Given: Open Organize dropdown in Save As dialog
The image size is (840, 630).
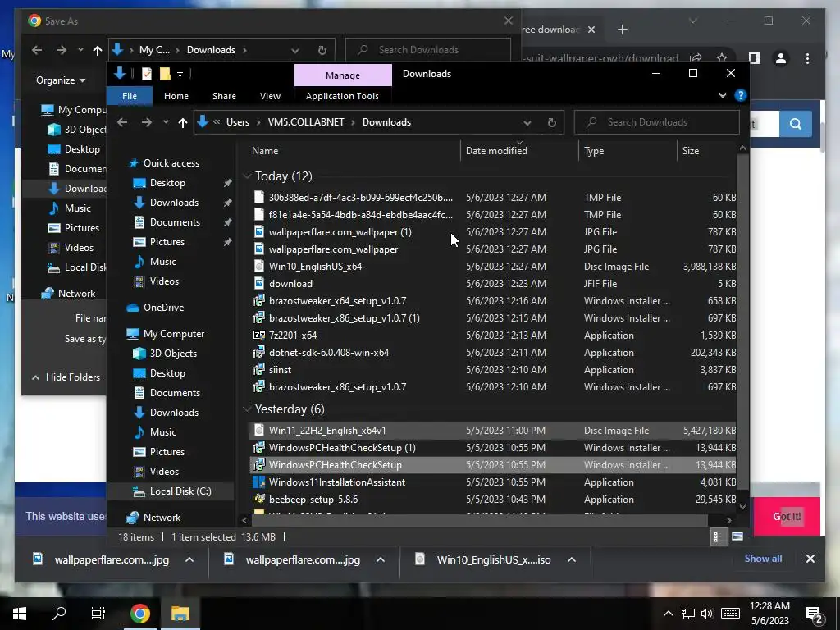Looking at the screenshot, I should [61, 80].
